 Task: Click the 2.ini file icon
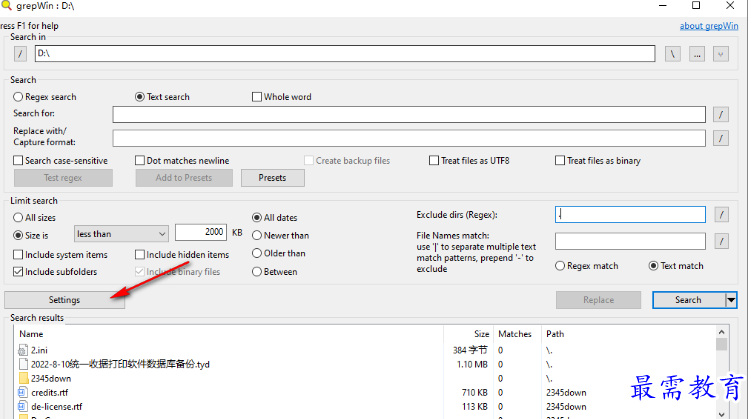tap(23, 350)
